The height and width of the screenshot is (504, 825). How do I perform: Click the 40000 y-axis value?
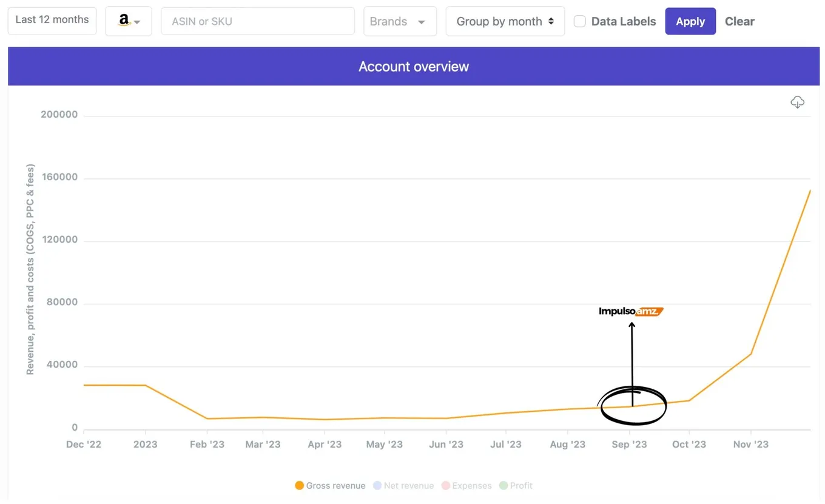pyautogui.click(x=62, y=364)
